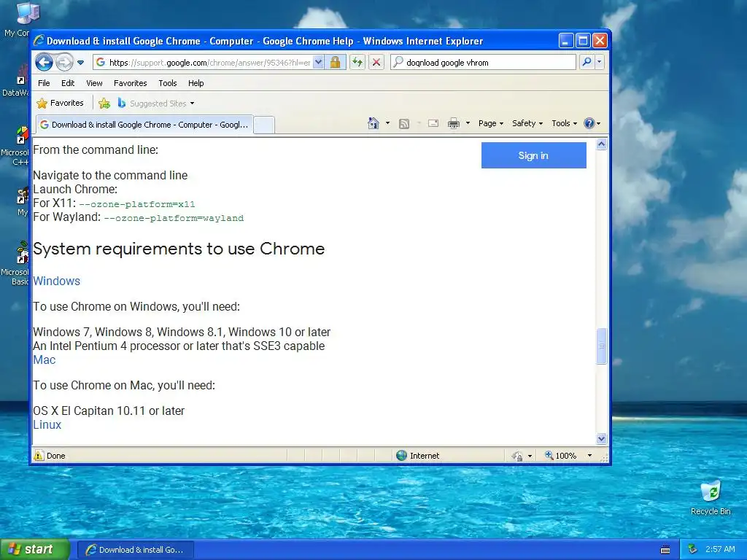Open the Tools menu in menu bar
747x560 pixels.
pyautogui.click(x=168, y=83)
